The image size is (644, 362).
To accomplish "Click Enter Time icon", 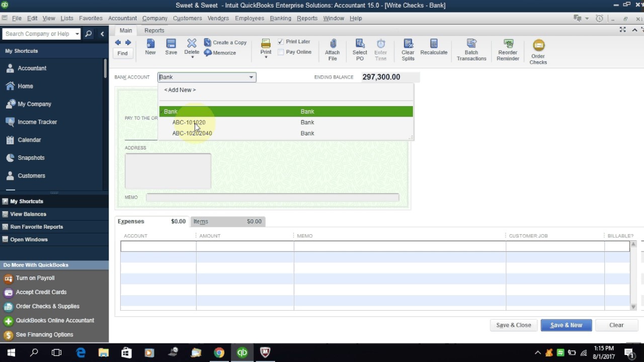I will 381,44.
